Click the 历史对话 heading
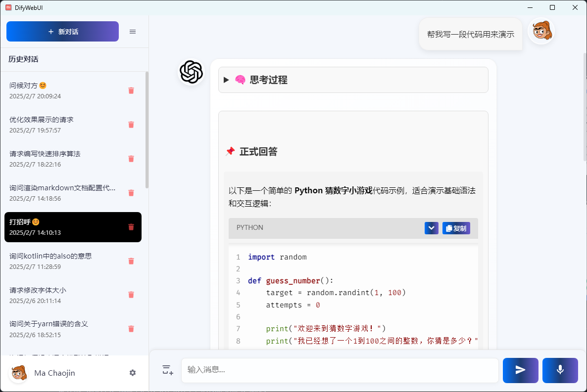The width and height of the screenshot is (587, 392). click(23, 59)
